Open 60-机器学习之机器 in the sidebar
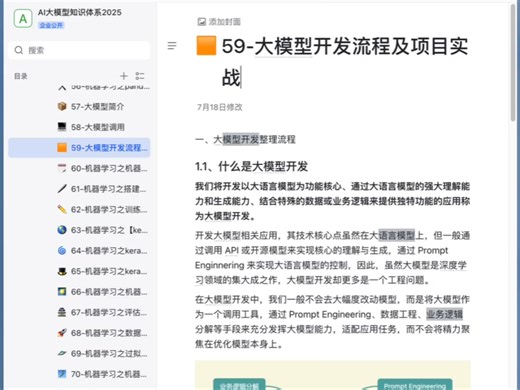Viewport: 520px width, 390px height. click(x=109, y=168)
